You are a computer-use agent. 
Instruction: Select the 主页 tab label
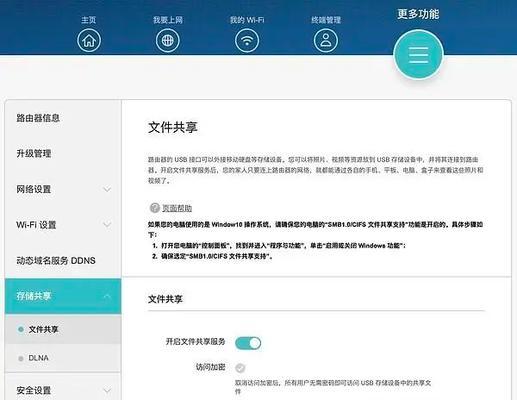pyautogui.click(x=89, y=20)
